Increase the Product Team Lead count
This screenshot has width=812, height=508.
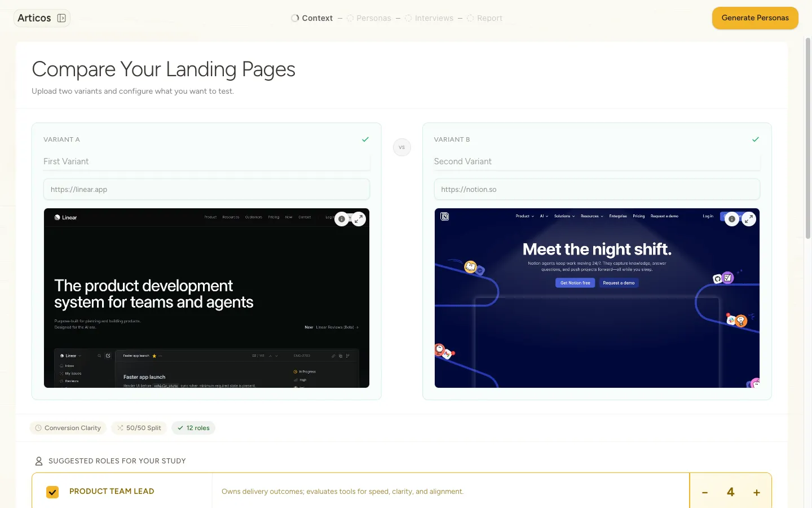click(x=757, y=492)
